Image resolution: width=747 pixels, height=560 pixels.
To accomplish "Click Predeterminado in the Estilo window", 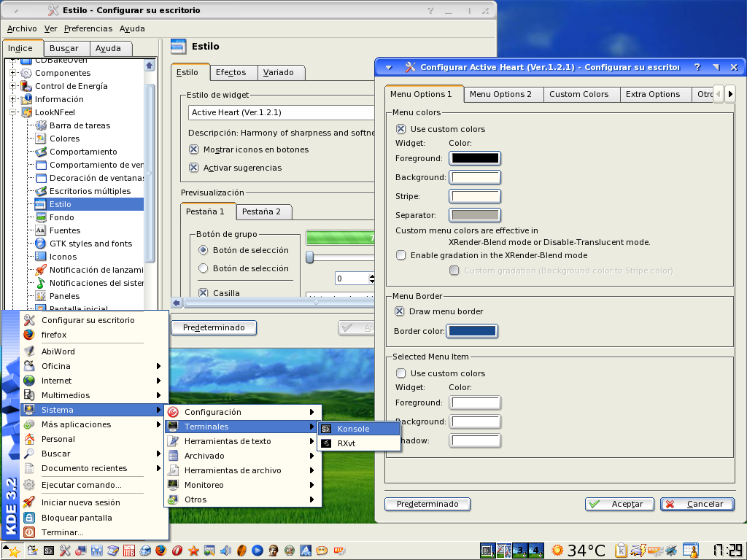I will [214, 327].
